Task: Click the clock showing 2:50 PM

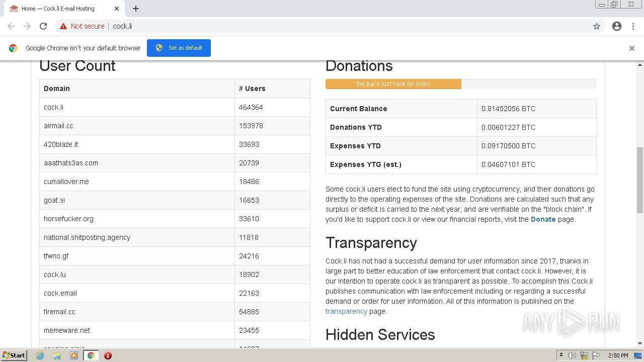Action: coord(618,355)
